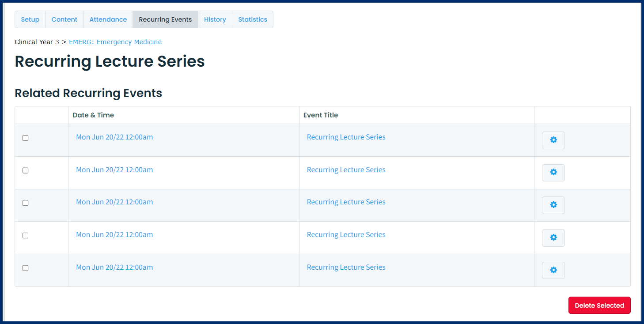
Task: Open first row's Recurring Lecture Series title link
Action: click(346, 137)
